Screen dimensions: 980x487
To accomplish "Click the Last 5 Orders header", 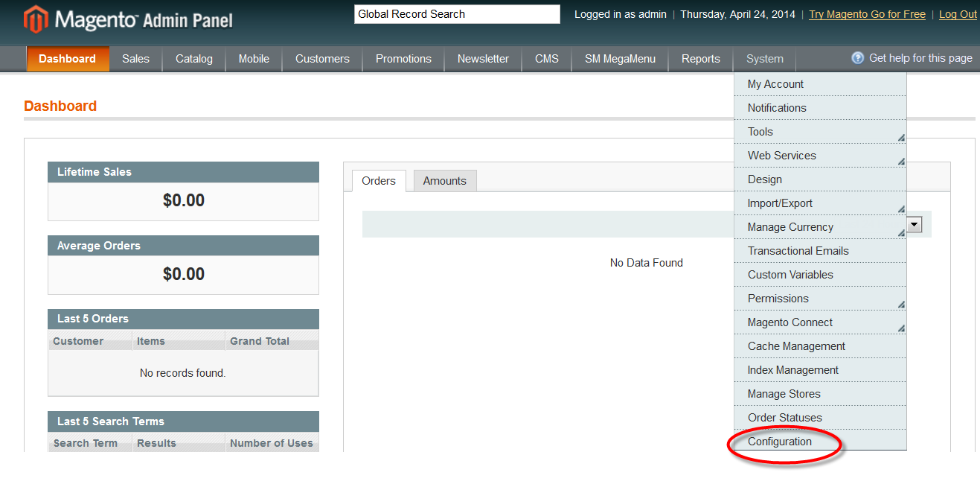I will 183,319.
